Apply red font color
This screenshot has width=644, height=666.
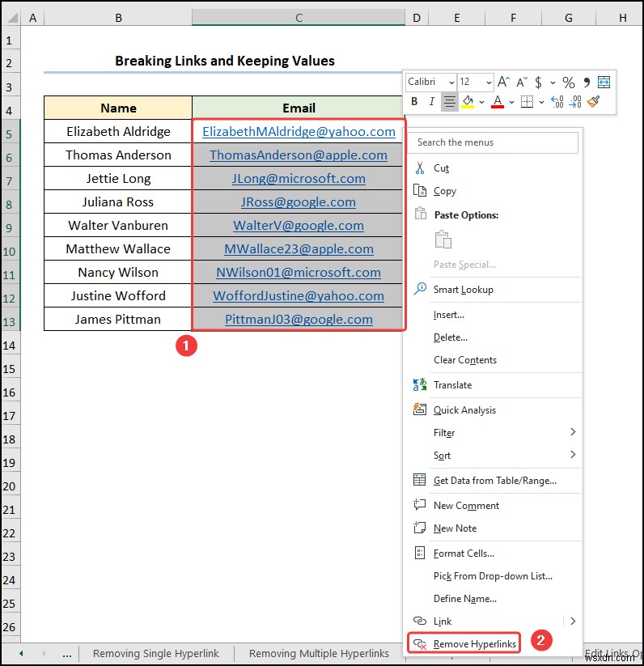[x=498, y=102]
